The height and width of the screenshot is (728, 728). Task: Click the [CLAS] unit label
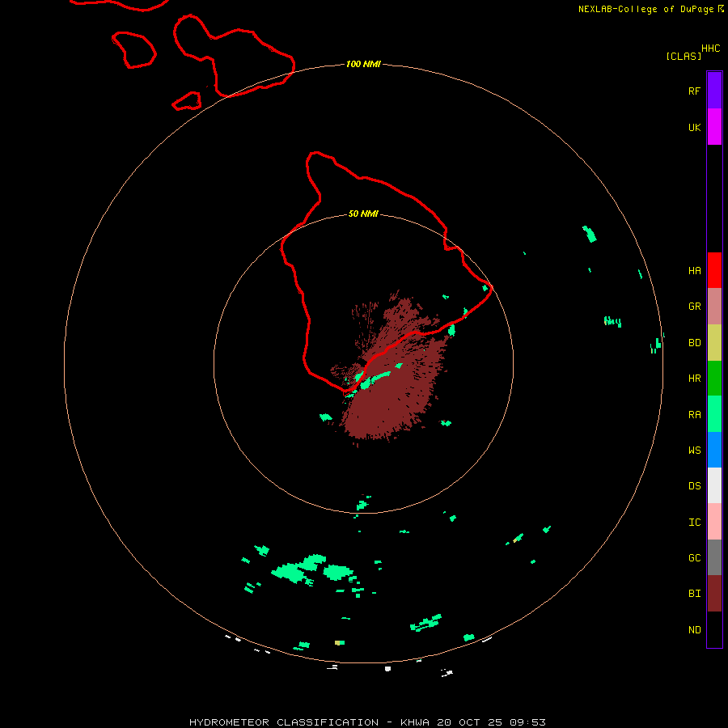click(684, 56)
